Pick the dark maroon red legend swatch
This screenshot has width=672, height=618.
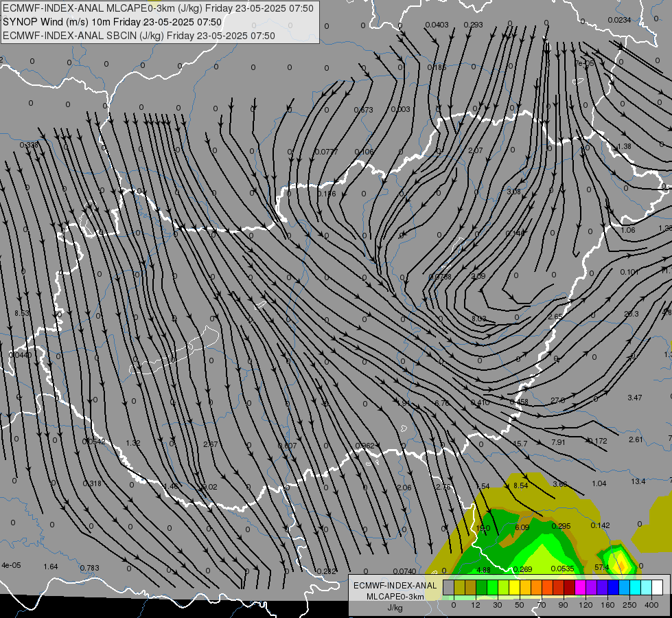(x=570, y=588)
